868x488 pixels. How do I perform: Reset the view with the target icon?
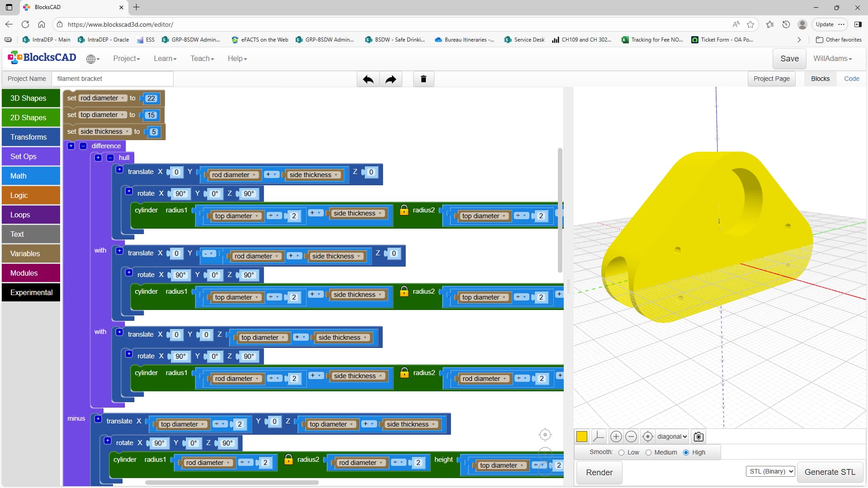tap(647, 436)
